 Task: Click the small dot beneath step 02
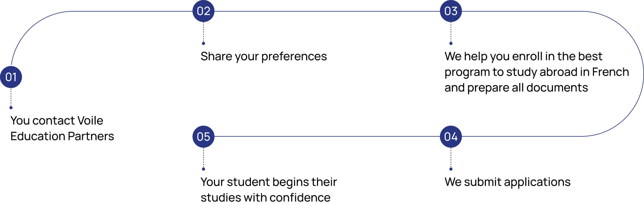pyautogui.click(x=203, y=43)
